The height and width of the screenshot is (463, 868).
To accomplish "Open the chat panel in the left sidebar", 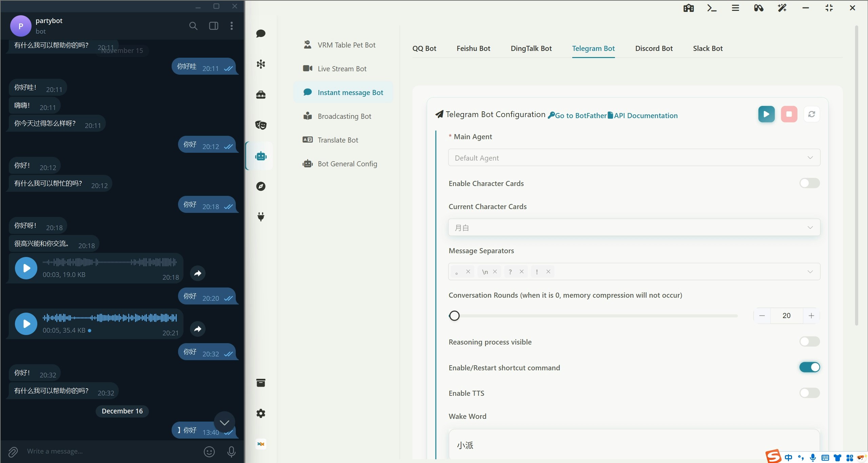I will pos(261,34).
